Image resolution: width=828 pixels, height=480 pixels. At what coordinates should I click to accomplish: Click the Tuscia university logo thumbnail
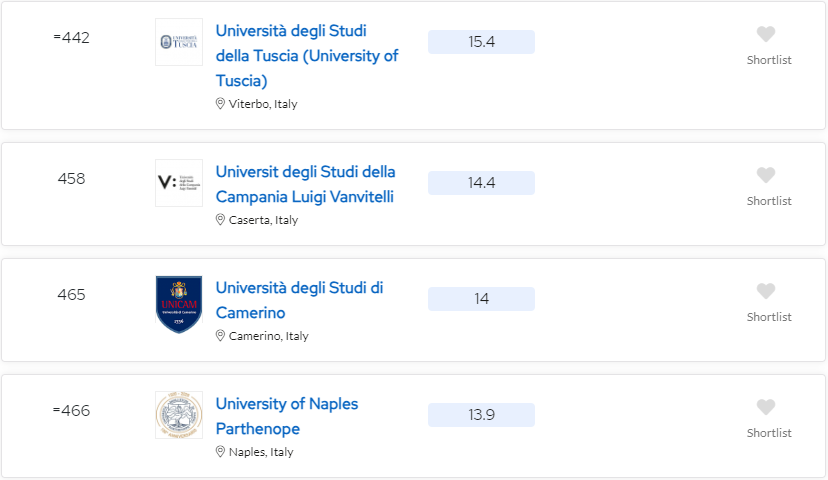179,42
